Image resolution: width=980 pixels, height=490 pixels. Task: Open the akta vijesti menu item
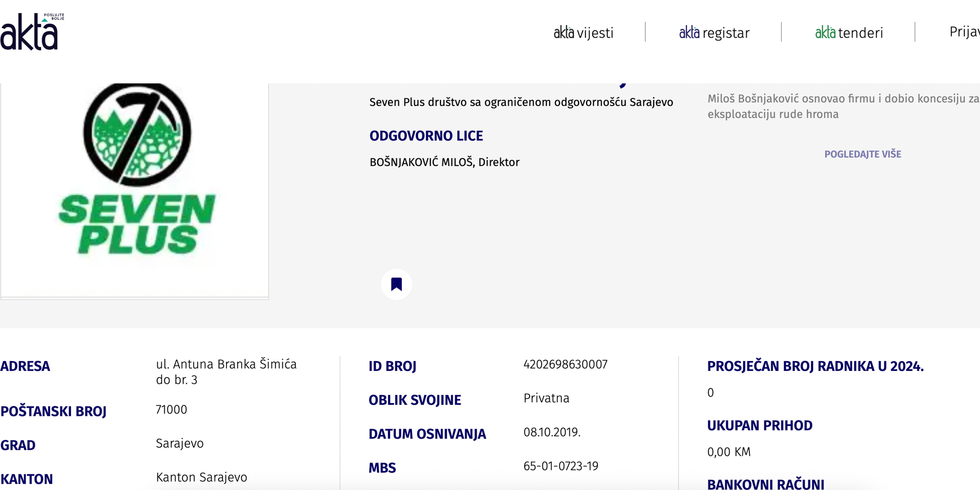point(583,33)
